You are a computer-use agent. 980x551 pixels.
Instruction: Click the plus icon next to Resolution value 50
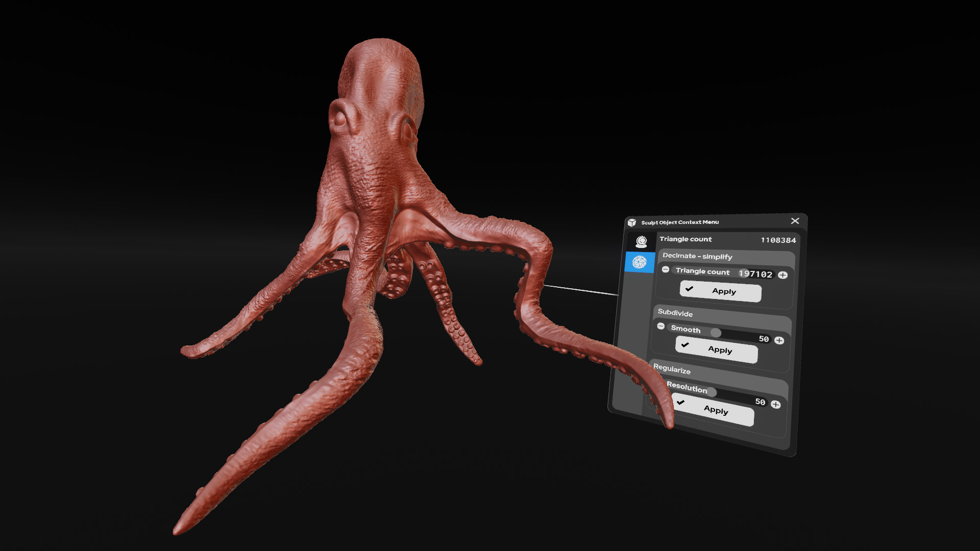[776, 404]
